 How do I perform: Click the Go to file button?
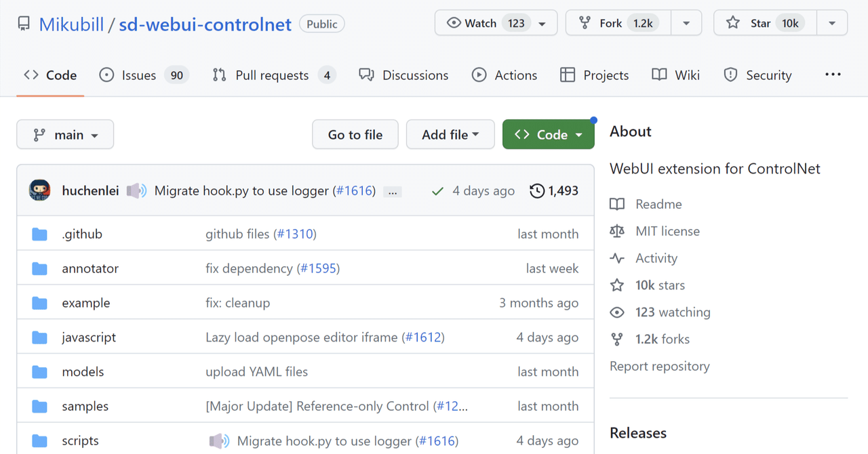pyautogui.click(x=355, y=134)
